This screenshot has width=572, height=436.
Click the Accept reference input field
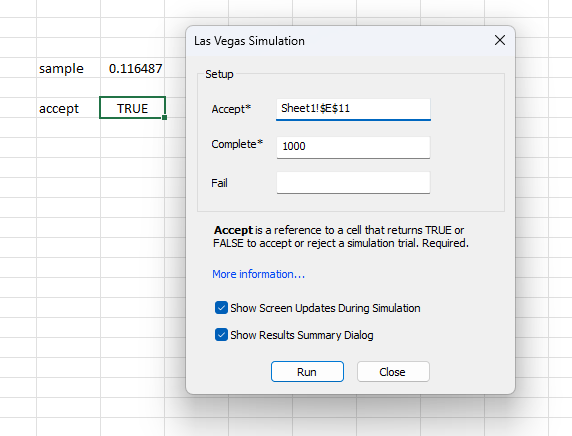353,109
